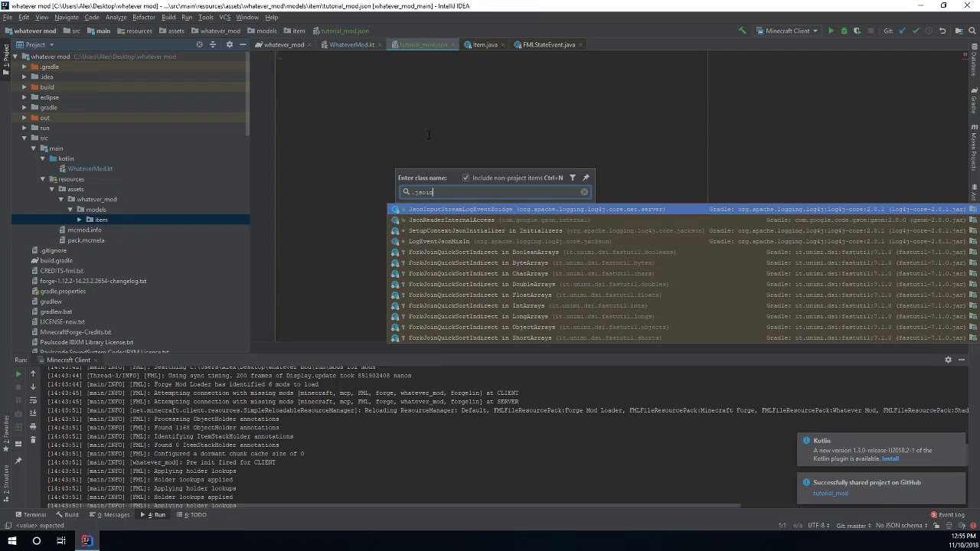The width and height of the screenshot is (980, 551).
Task: Expand the item folder in tree
Action: (x=80, y=220)
